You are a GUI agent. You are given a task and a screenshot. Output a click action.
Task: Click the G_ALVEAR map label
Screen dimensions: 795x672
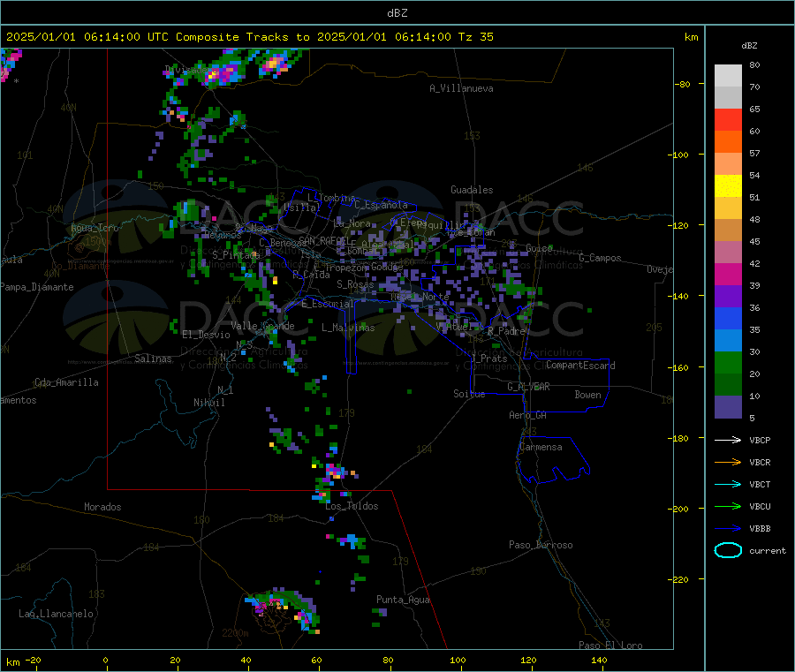(528, 387)
